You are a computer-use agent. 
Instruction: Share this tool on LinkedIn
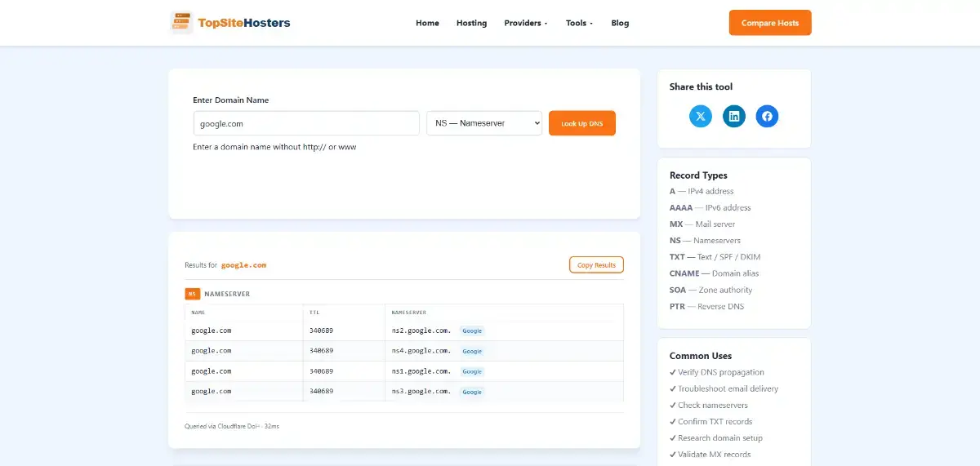(x=734, y=116)
